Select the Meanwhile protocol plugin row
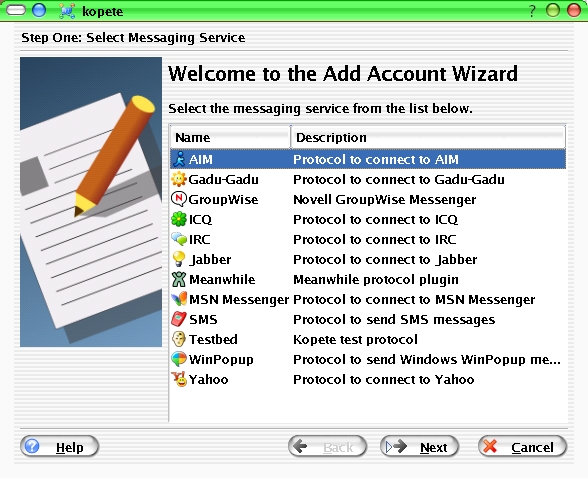The width and height of the screenshot is (588, 478). click(x=368, y=279)
